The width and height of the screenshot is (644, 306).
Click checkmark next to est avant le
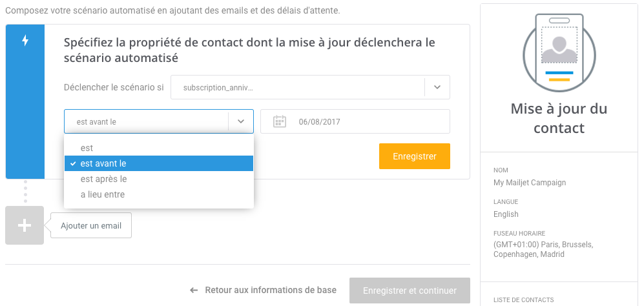coord(73,163)
